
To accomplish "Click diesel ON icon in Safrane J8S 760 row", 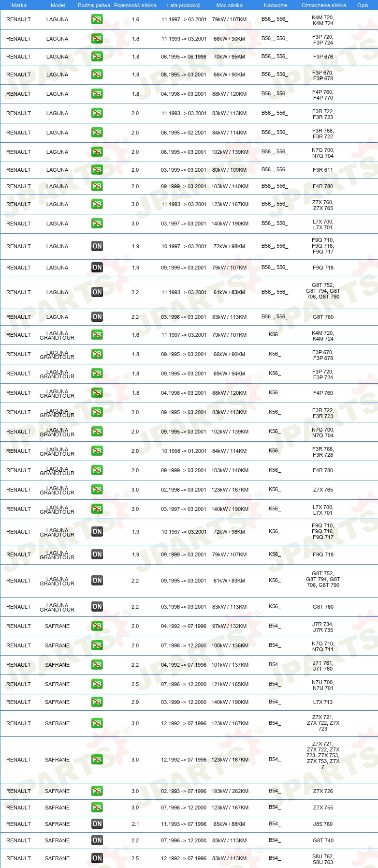I will click(x=97, y=824).
